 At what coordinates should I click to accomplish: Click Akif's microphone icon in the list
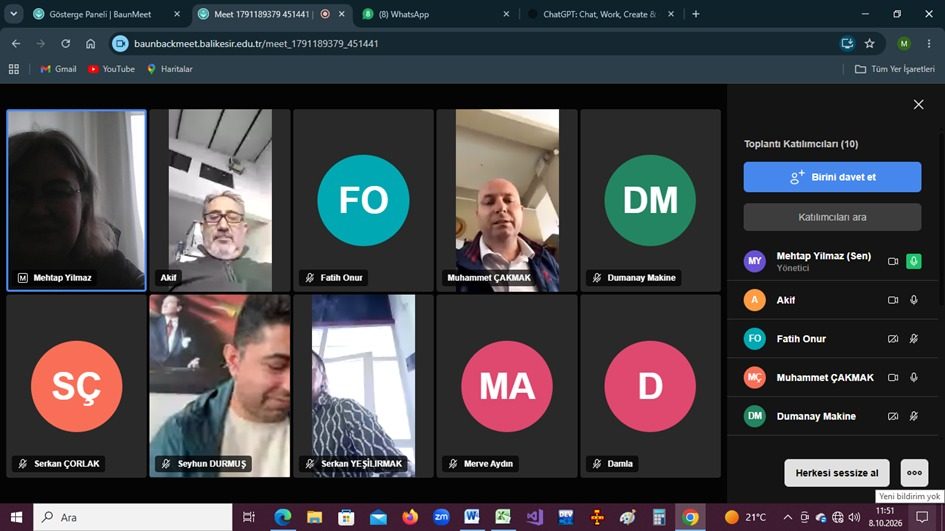pos(914,300)
